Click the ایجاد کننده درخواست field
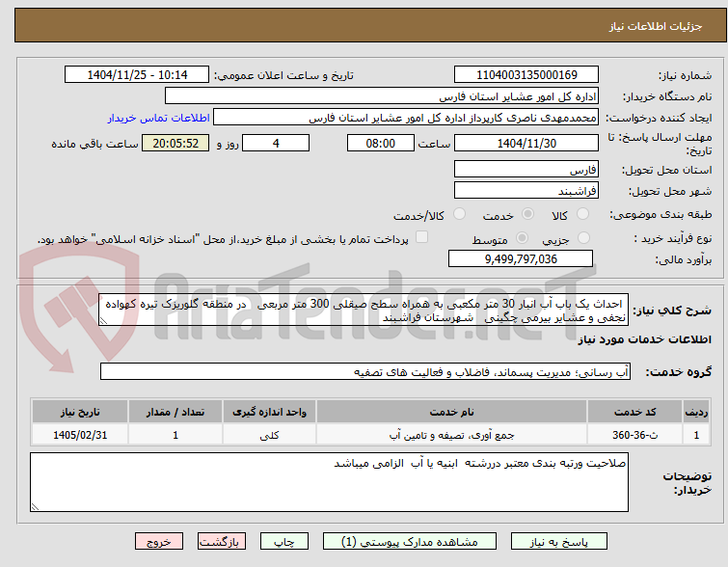Image resolution: width=728 pixels, height=567 pixels. click(406, 118)
